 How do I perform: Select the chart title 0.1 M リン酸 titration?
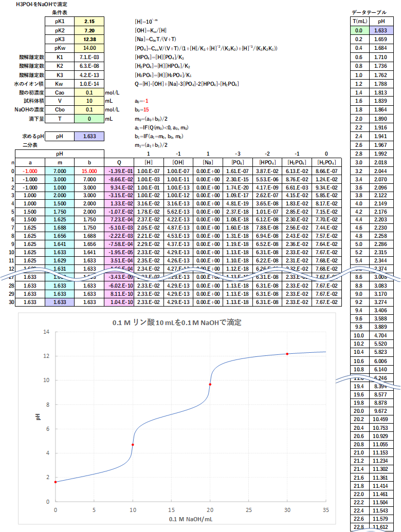(177, 322)
